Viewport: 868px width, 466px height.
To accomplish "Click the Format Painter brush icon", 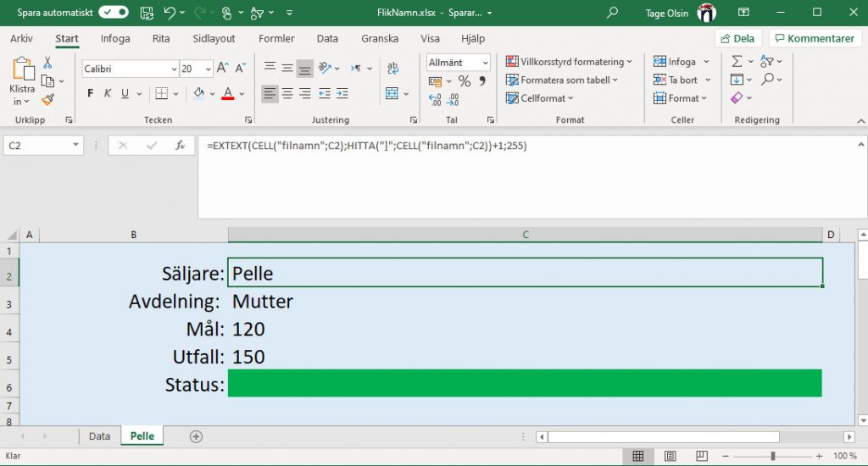I will [47, 99].
